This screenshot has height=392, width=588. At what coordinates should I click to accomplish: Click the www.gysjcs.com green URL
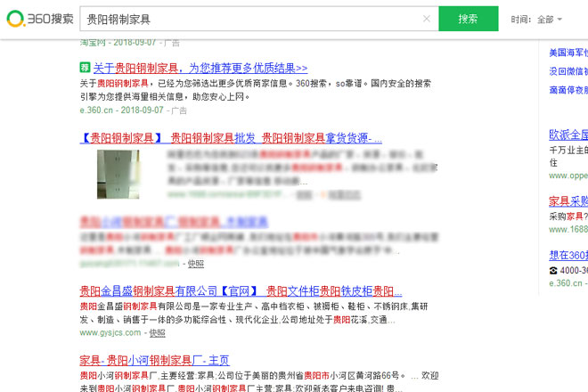(110, 332)
